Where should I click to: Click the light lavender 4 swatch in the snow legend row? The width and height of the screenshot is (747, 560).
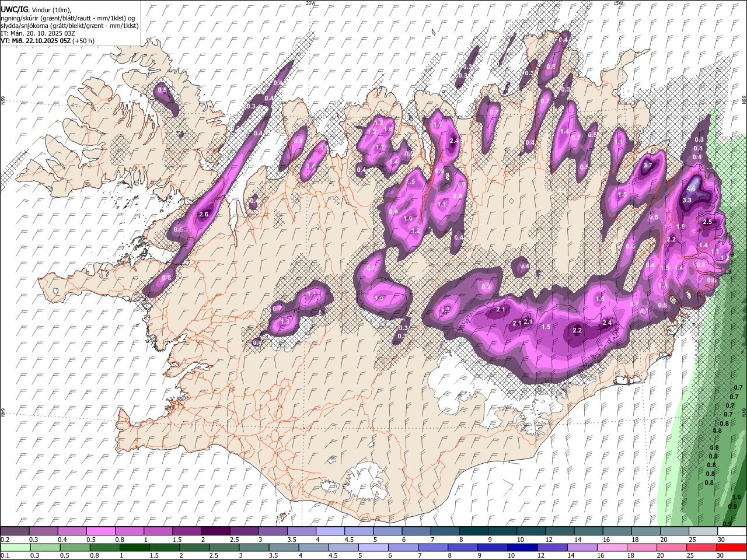tap(330, 531)
